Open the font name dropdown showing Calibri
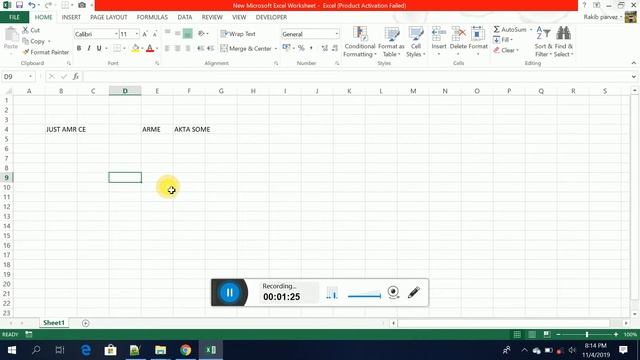Screen dimensions: 640x360 (116, 34)
